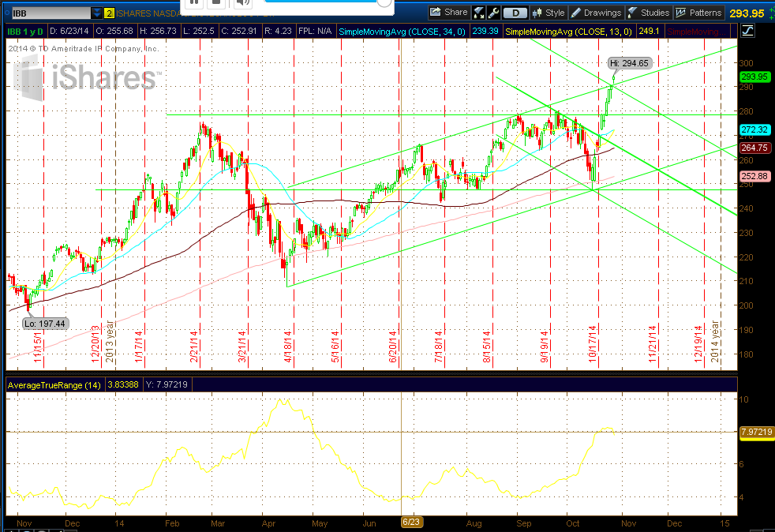Click the 6/23 date bubble on time axis
Image resolution: width=775 pixels, height=532 pixels.
pyautogui.click(x=410, y=522)
